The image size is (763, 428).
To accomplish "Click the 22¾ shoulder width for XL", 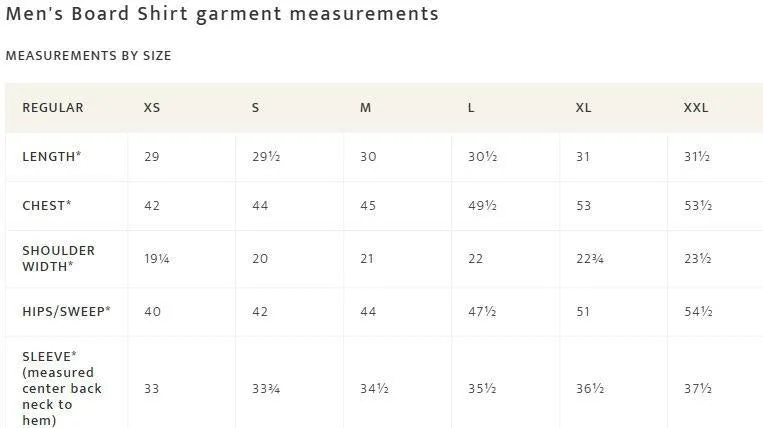I will 590,258.
